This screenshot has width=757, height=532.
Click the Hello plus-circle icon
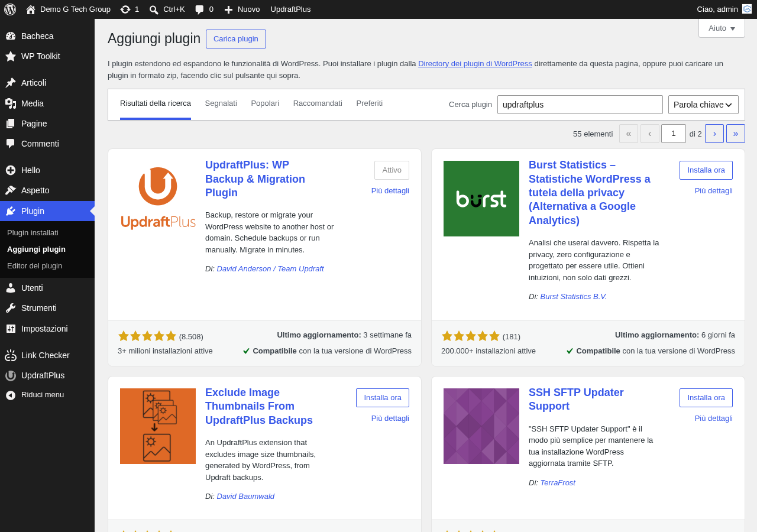(11, 170)
